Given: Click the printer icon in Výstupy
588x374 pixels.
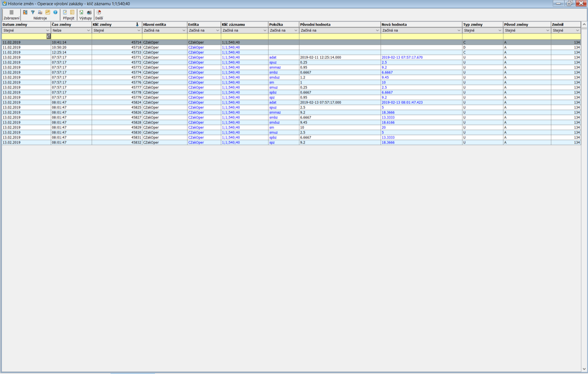Looking at the screenshot, I should [x=89, y=13].
